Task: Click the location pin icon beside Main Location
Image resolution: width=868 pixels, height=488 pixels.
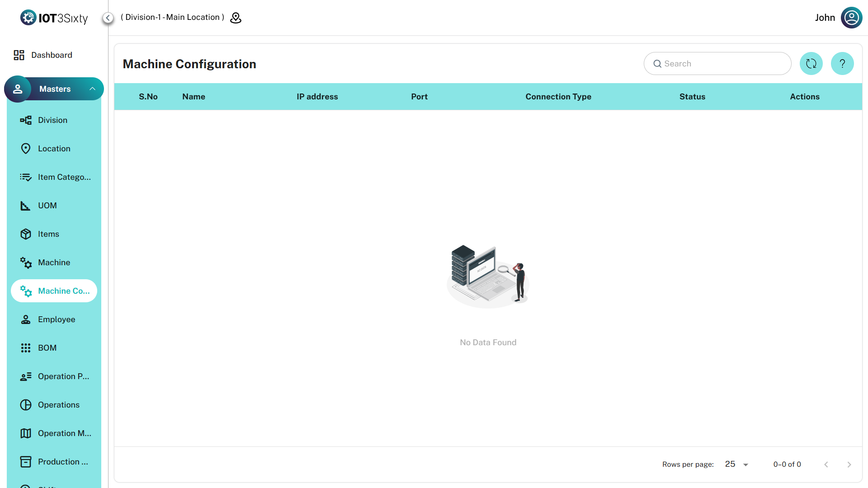Action: (236, 18)
